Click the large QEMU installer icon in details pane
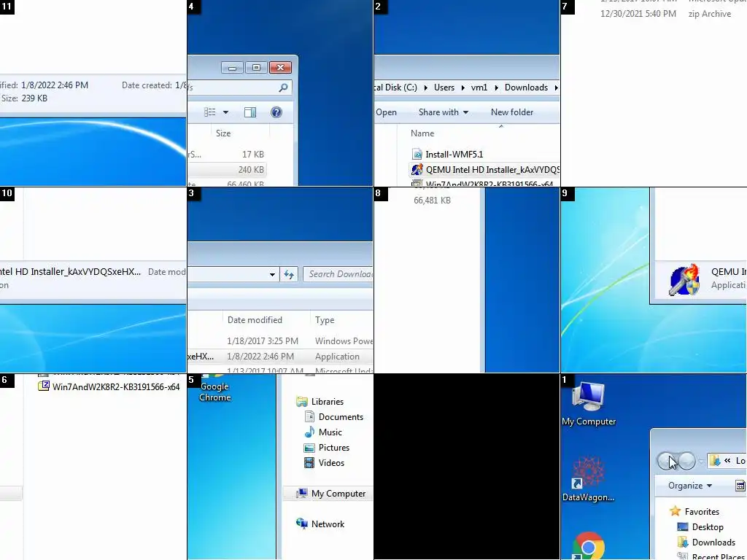This screenshot has height=560, width=747. [684, 279]
